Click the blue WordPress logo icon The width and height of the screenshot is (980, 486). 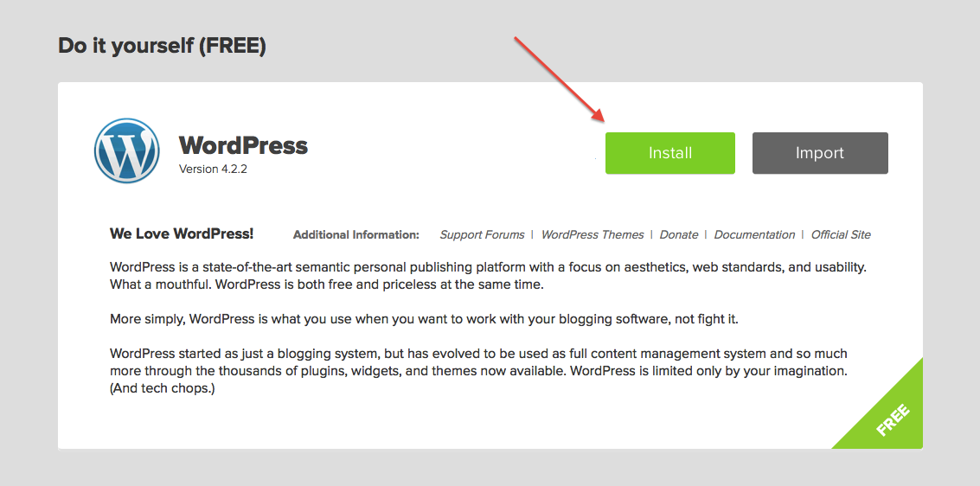(126, 151)
